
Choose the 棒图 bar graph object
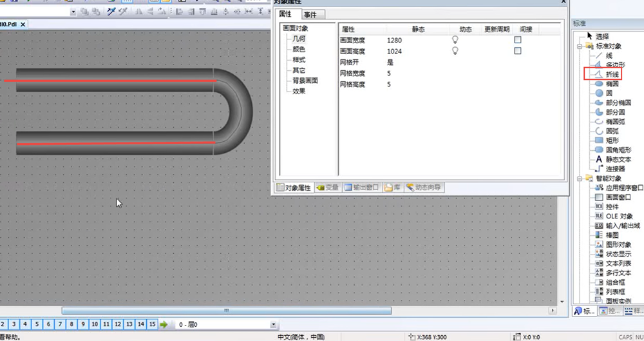(612, 235)
